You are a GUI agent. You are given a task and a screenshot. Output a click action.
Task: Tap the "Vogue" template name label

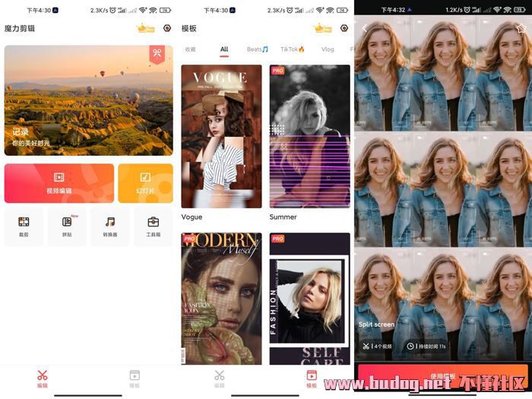[192, 217]
